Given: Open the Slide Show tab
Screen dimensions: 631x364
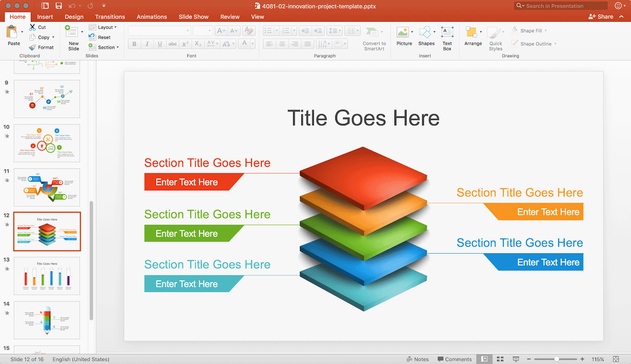Looking at the screenshot, I should click(x=194, y=17).
